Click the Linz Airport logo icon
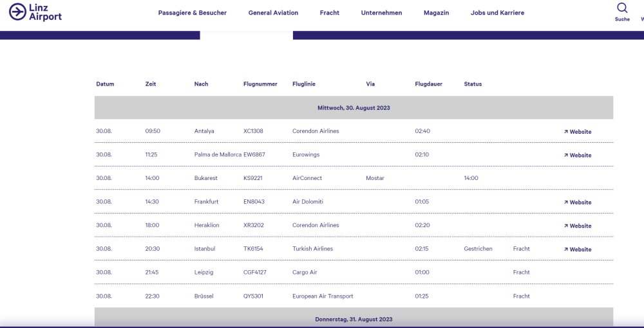This screenshot has height=328, width=644. pos(17,12)
